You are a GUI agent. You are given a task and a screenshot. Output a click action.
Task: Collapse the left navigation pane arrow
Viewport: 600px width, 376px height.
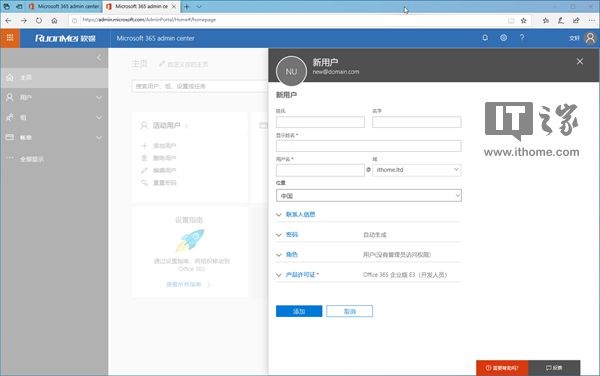tap(99, 57)
